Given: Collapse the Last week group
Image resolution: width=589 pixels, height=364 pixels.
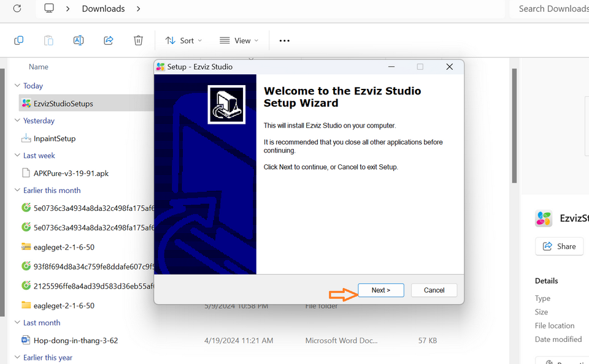Looking at the screenshot, I should point(17,156).
